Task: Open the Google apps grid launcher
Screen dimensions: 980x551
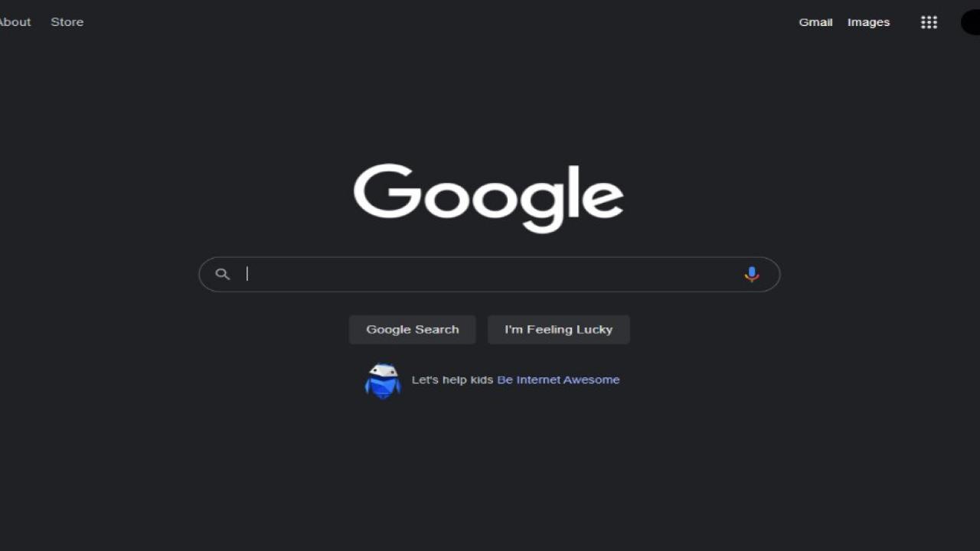Action: 929,22
